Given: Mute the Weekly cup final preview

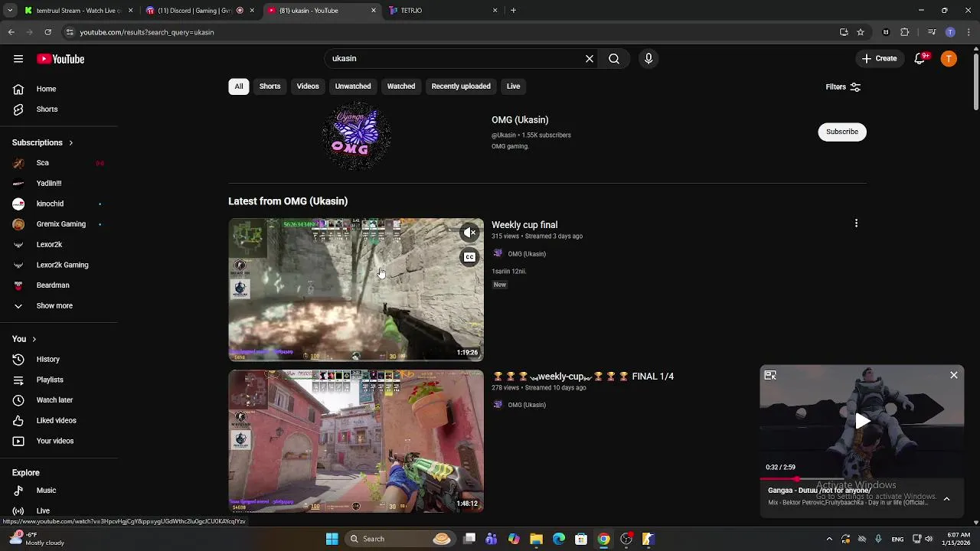Looking at the screenshot, I should (469, 233).
